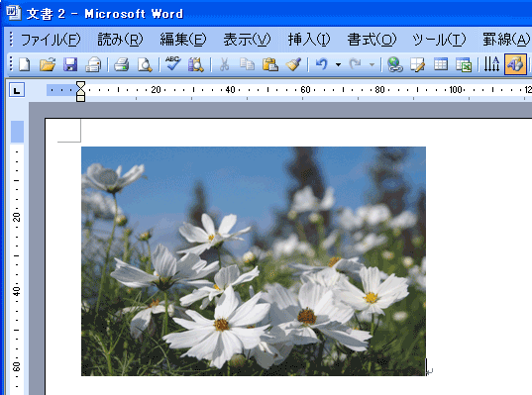Click the mail recipient envelope icon
Viewport: 532px width, 395px height.
click(93, 64)
